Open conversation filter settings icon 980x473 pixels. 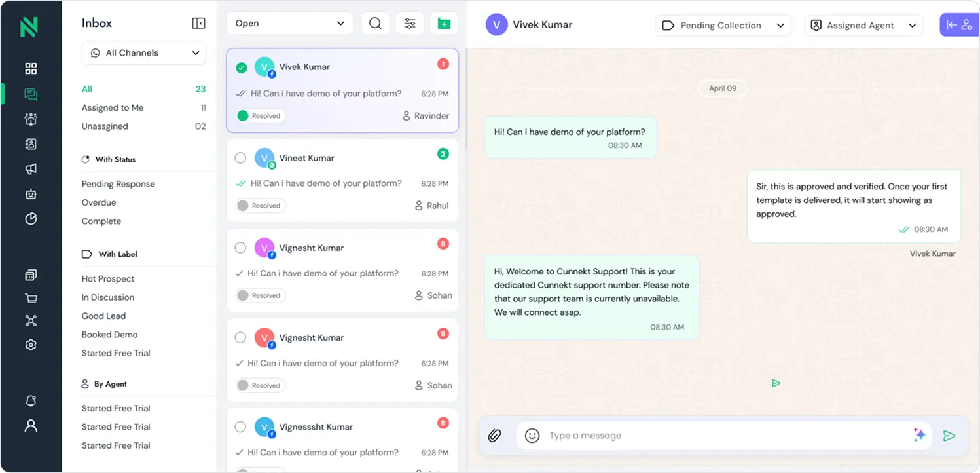pos(410,23)
